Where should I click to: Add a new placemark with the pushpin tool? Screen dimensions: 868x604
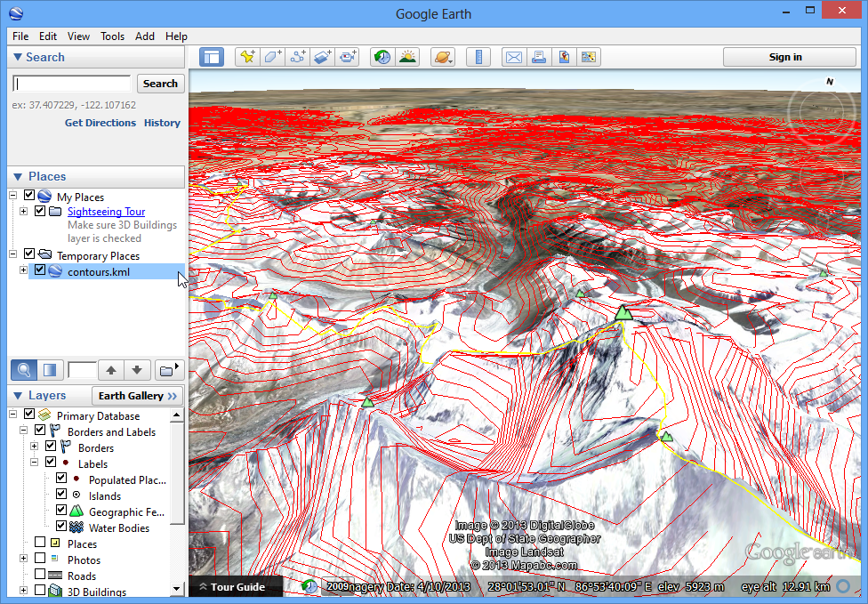click(247, 57)
